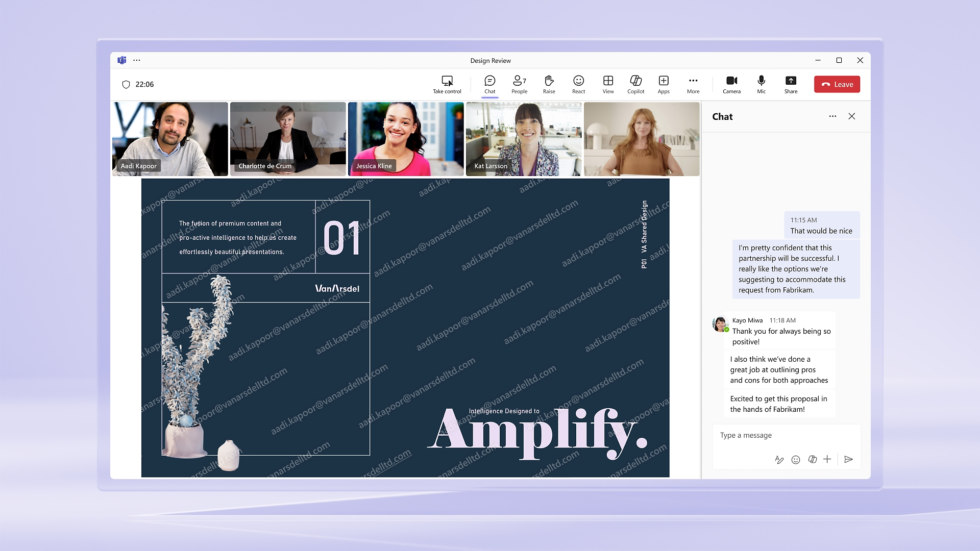The image size is (980, 551).
Task: Select Jessica Kline's video tile
Action: [406, 139]
